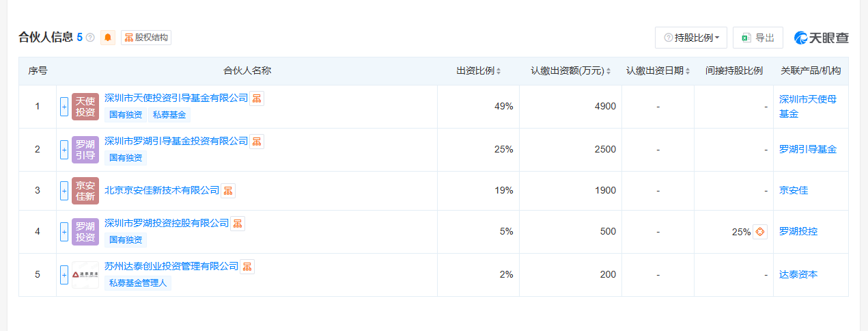
Task: Open equity chart icon next to 深圳市罗湖投资控股有限公司
Action: click(x=238, y=224)
